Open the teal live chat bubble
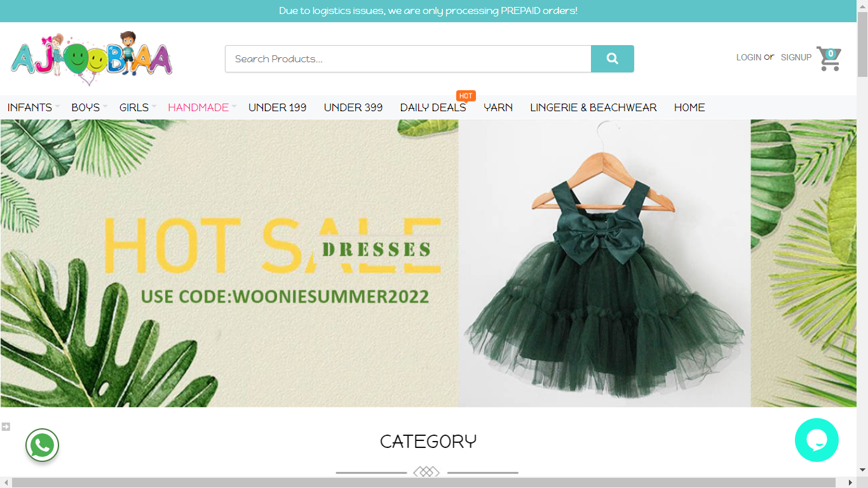 (817, 440)
